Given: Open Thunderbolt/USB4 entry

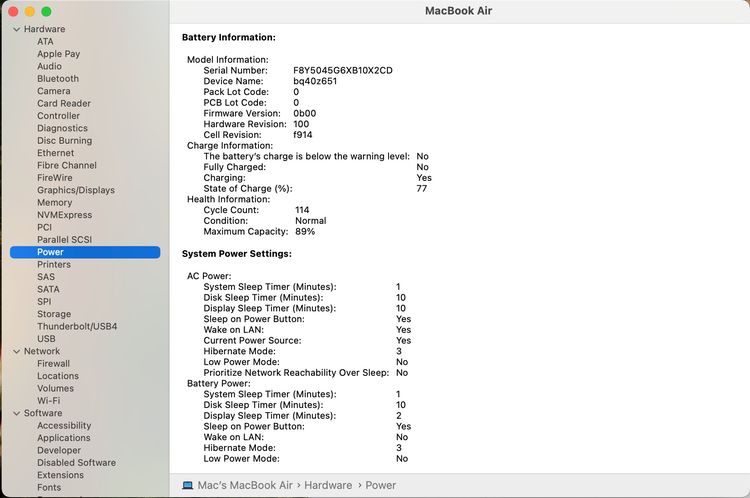Looking at the screenshot, I should point(77,327).
